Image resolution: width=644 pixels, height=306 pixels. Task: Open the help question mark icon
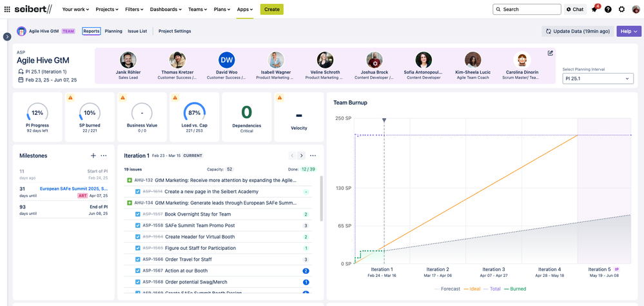click(608, 10)
